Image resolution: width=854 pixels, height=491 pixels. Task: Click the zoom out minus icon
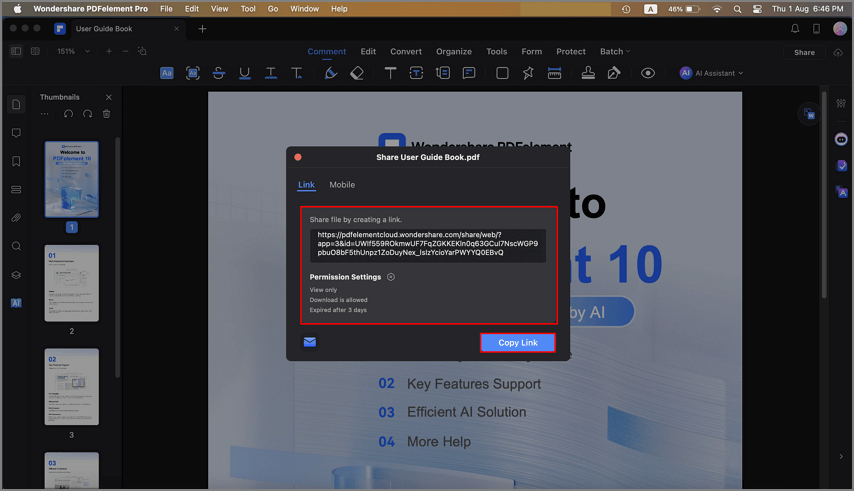(x=125, y=51)
